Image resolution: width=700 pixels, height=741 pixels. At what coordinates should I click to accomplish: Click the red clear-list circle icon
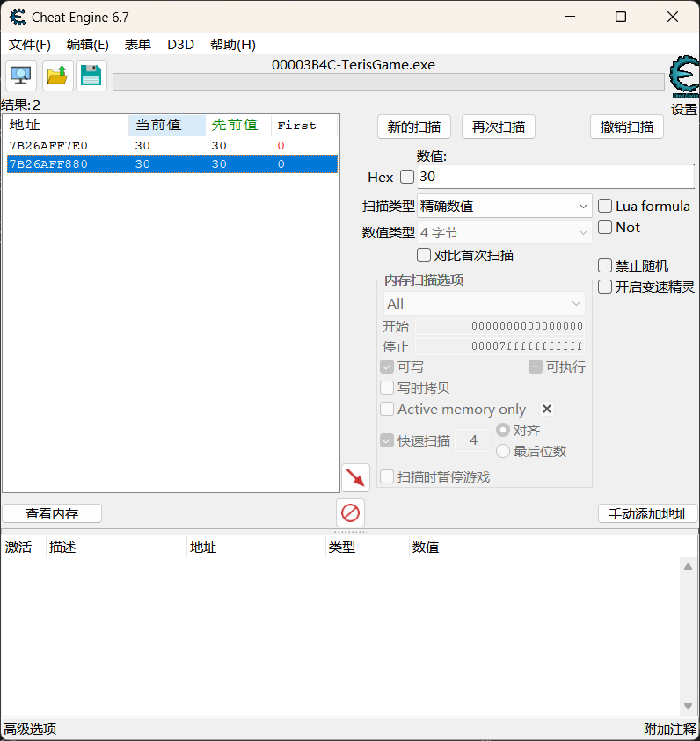click(x=351, y=512)
